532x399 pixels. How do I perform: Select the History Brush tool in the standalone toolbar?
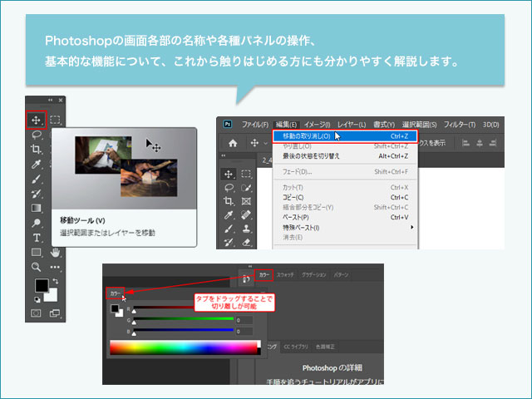pos(36,194)
